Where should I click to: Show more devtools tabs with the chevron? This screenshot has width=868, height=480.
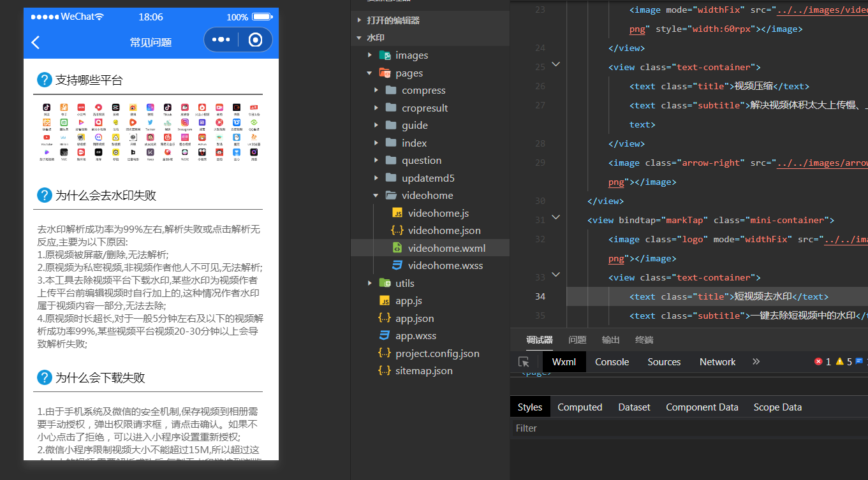pyautogui.click(x=756, y=361)
